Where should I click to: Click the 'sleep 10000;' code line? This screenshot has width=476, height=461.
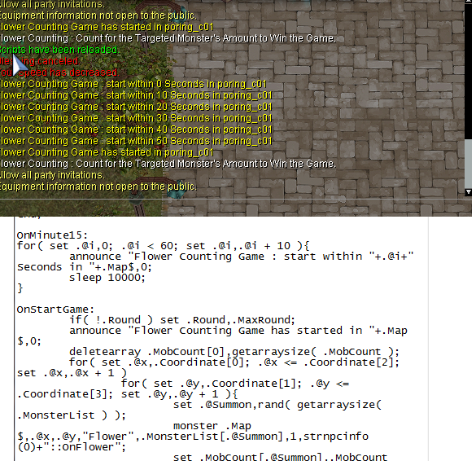[x=107, y=278]
